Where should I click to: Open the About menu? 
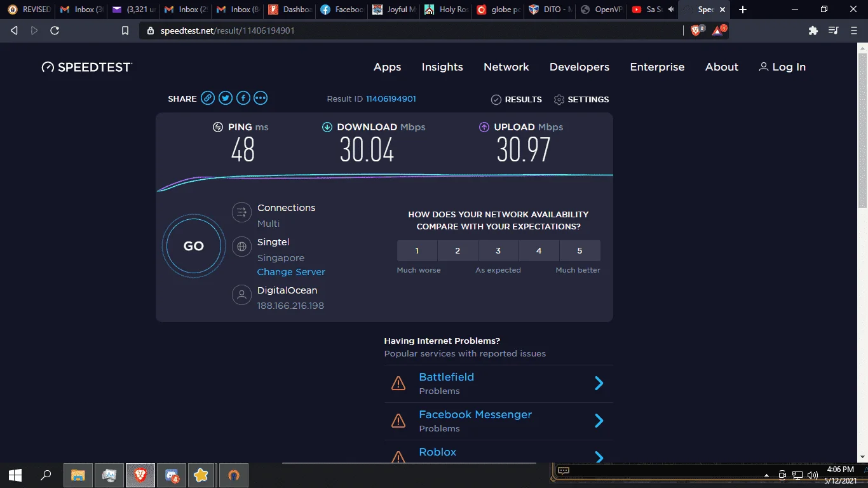(x=722, y=67)
